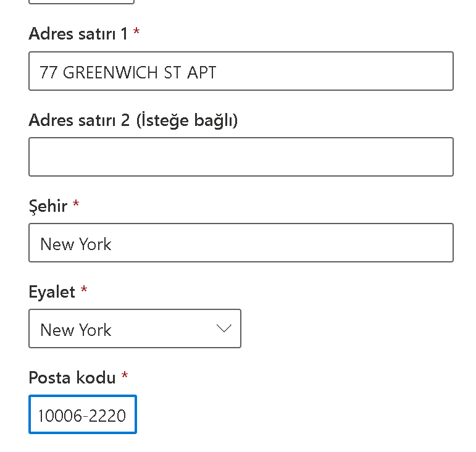This screenshot has height=452, width=476.
Task: Click the New York value in Eyalet dropdown
Action: [76, 330]
